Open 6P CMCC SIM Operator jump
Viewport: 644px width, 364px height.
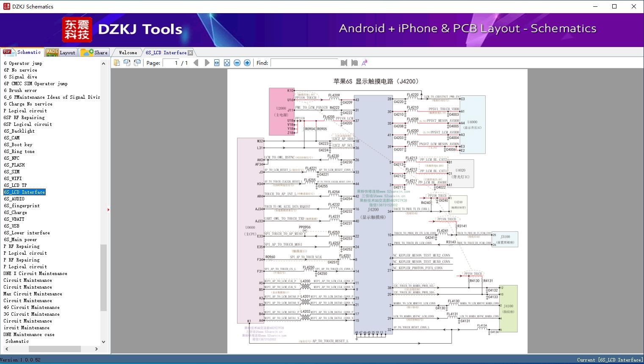click(36, 83)
